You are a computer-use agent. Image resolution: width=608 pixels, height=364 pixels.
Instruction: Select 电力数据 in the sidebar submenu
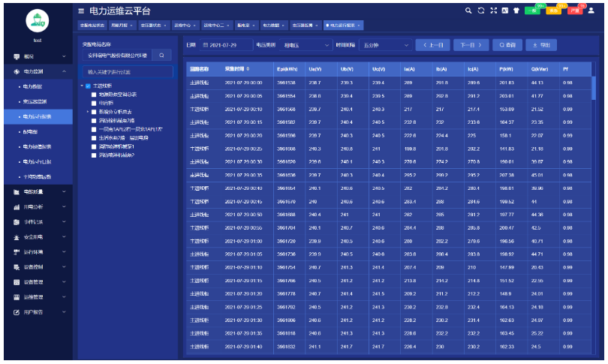pyautogui.click(x=35, y=86)
